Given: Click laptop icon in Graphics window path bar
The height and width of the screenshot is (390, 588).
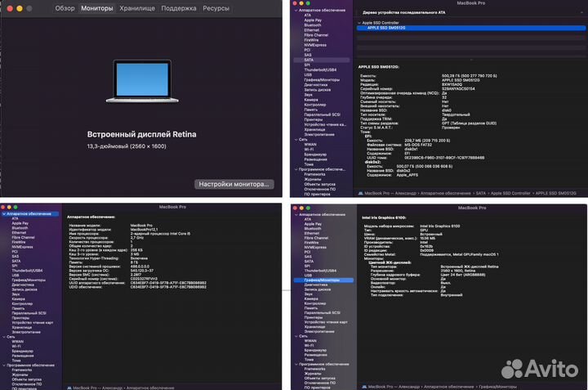Looking at the screenshot, I should [x=364, y=387].
